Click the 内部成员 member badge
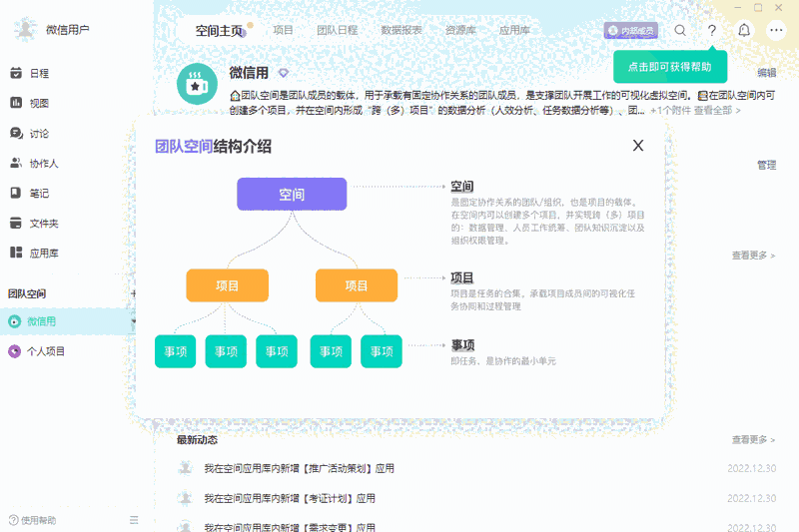Viewport: 799px width, 532px height. (631, 31)
